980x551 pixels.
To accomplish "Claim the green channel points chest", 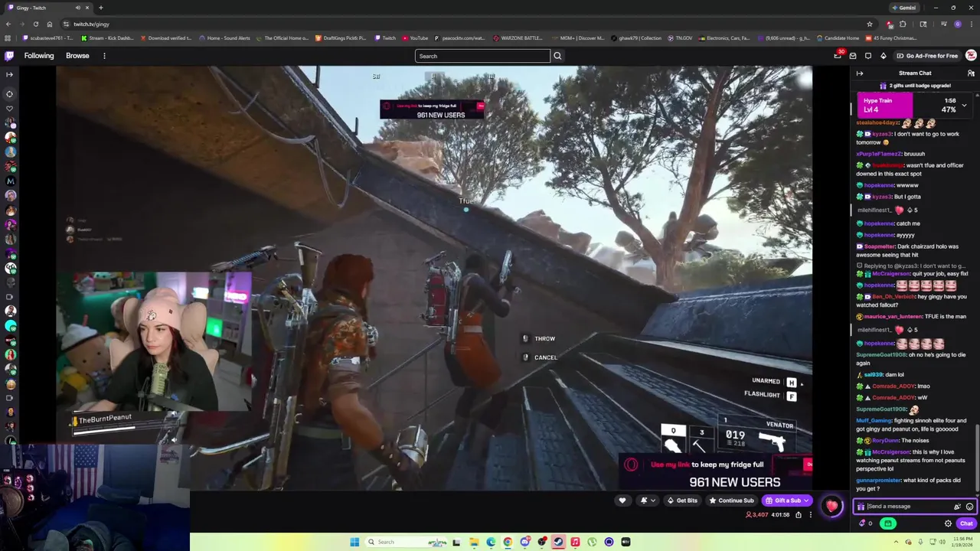I will [888, 523].
